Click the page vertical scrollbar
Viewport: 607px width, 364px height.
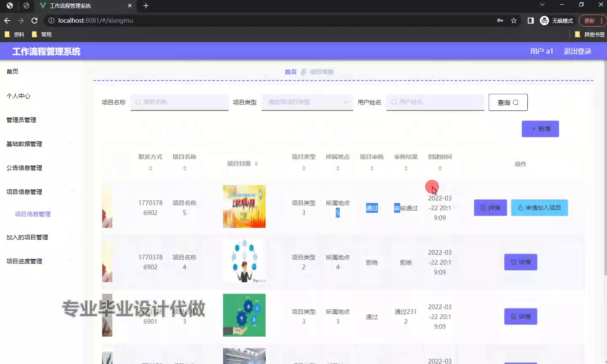[605, 169]
